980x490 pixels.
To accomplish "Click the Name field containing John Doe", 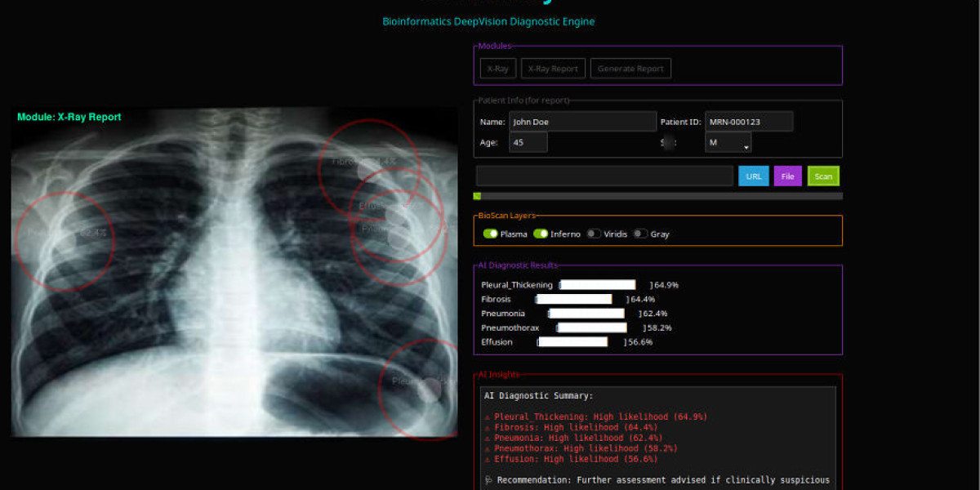I will pyautogui.click(x=582, y=121).
